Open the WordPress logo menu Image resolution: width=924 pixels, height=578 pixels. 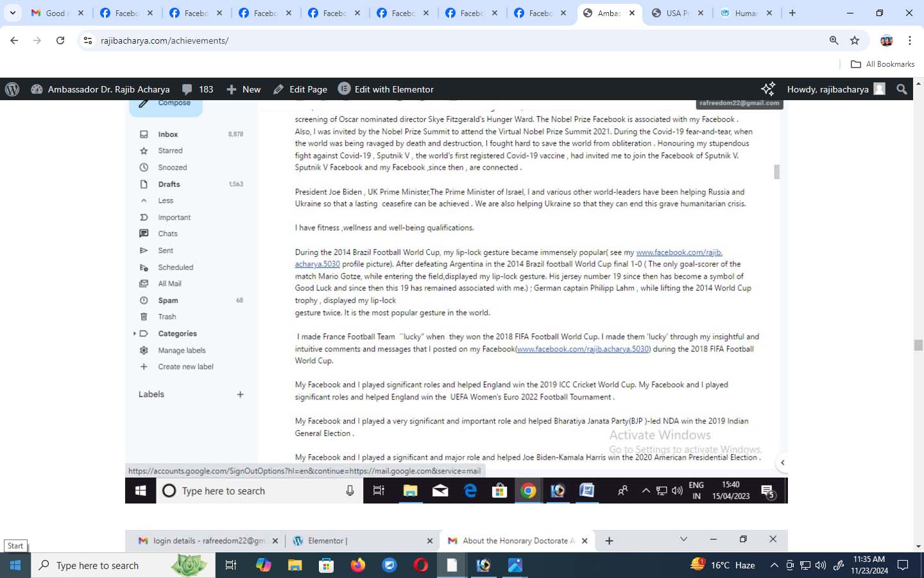[x=12, y=89]
